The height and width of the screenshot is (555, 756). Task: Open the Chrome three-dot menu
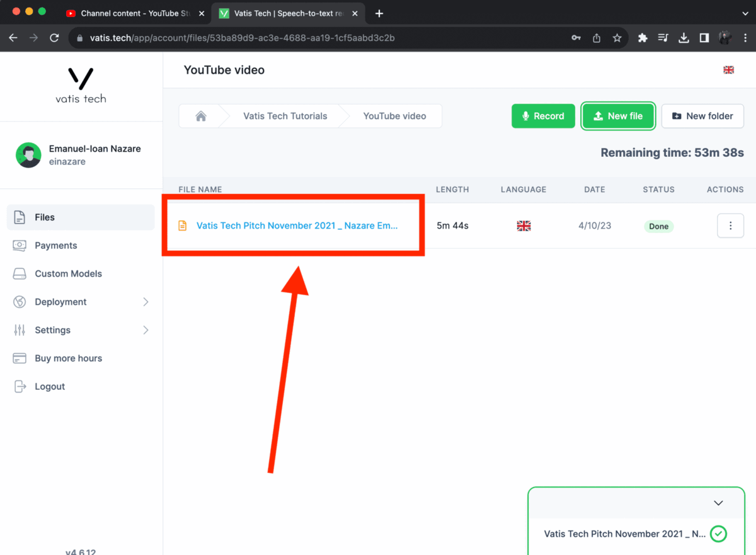[x=745, y=38]
